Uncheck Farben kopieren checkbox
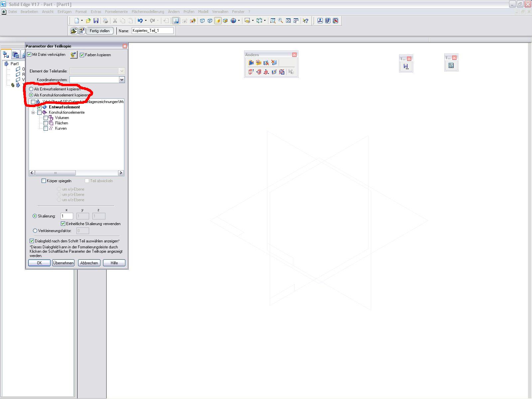532x399 pixels. [82, 55]
